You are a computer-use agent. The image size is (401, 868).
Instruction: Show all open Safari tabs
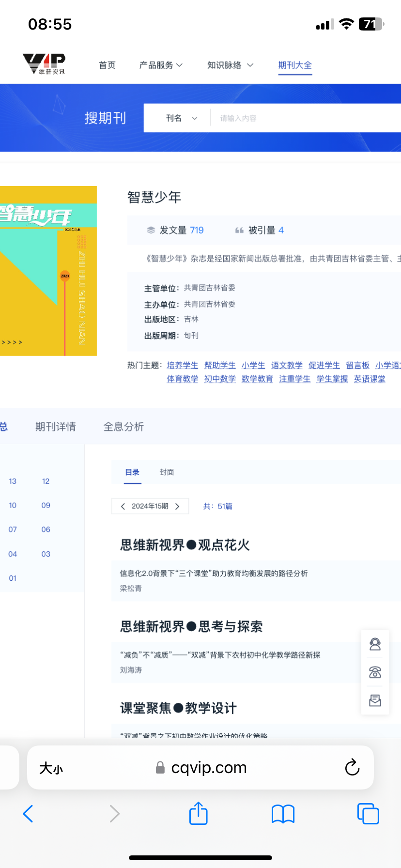[x=368, y=814]
